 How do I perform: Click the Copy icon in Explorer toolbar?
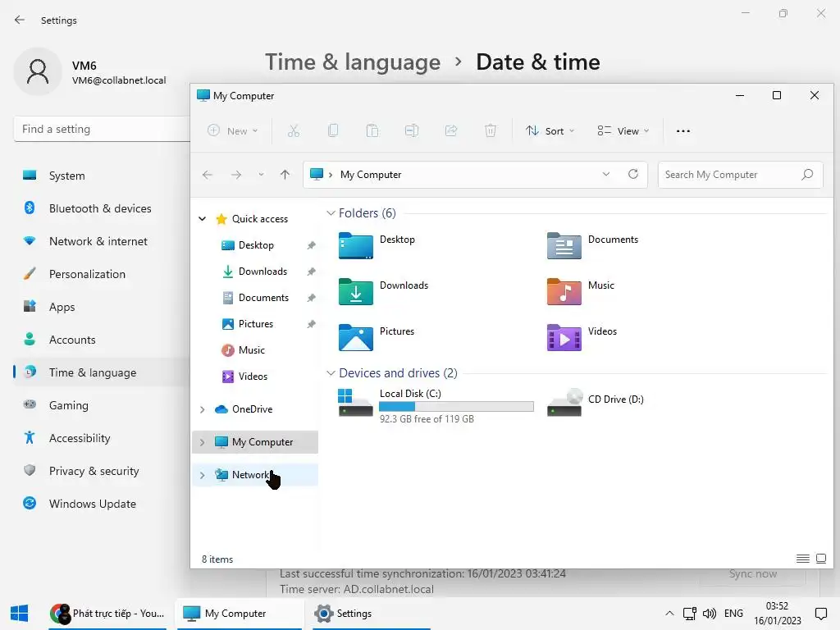[x=333, y=130]
